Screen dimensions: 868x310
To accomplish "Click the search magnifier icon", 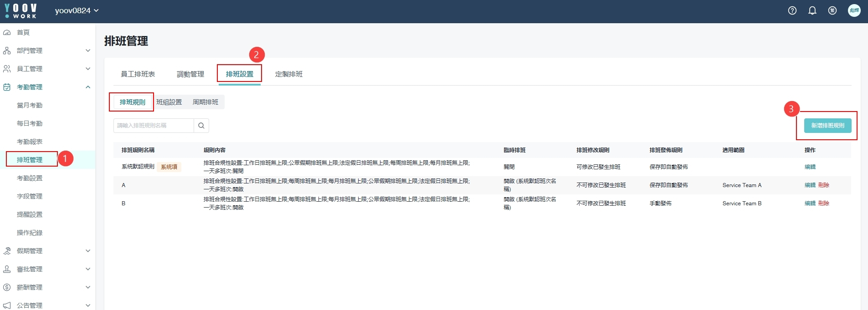I will click(201, 126).
